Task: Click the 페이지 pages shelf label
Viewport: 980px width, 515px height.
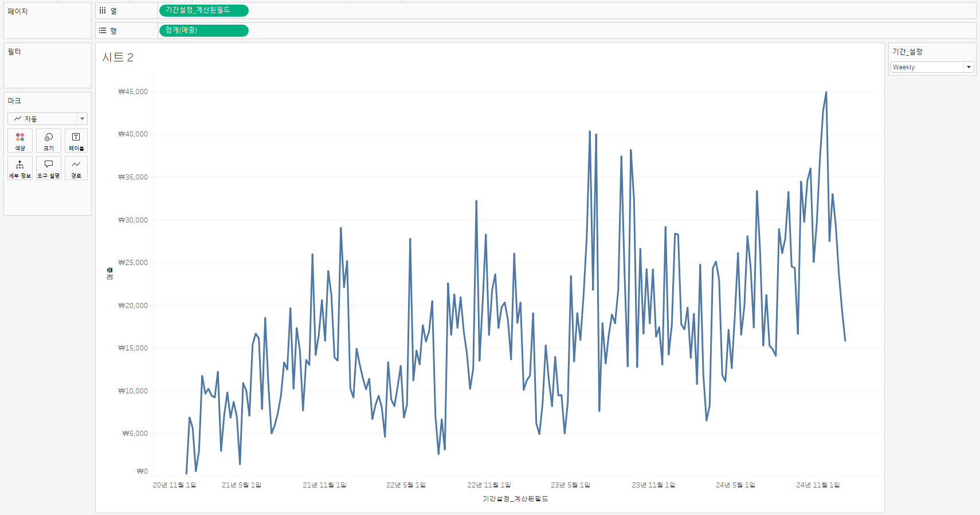Action: (x=17, y=11)
